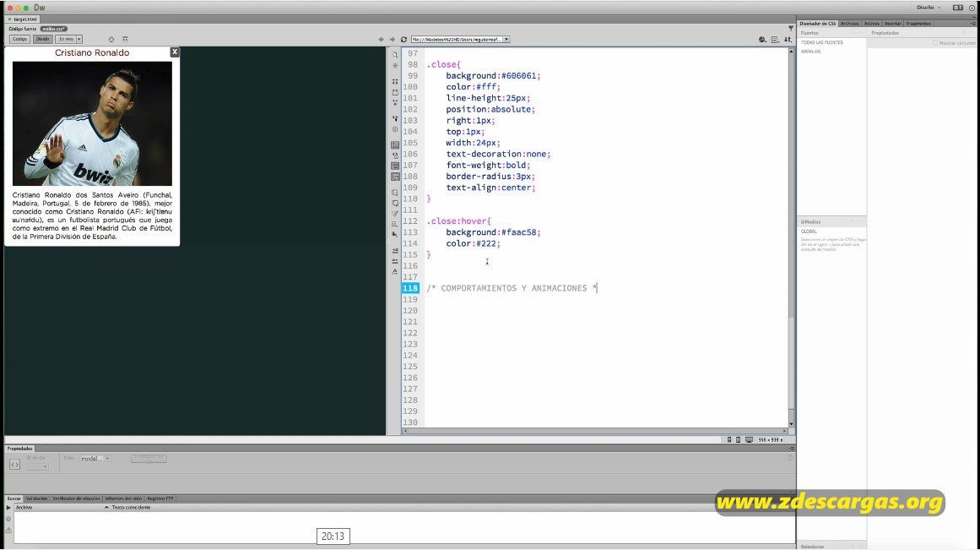The height and width of the screenshot is (550, 980).
Task: Go forward with the right arrow
Action: coord(392,40)
